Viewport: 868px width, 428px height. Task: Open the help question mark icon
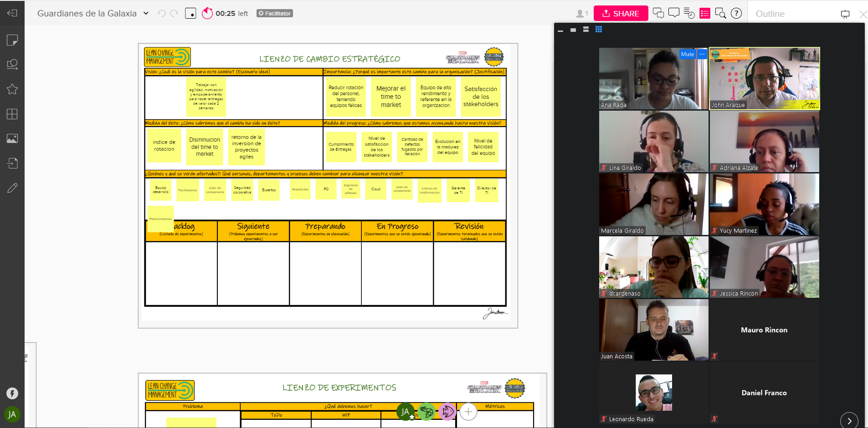point(736,13)
